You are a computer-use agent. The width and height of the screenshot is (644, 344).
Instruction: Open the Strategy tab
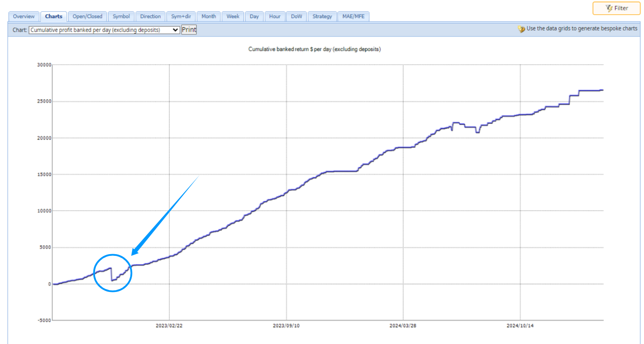pos(322,16)
